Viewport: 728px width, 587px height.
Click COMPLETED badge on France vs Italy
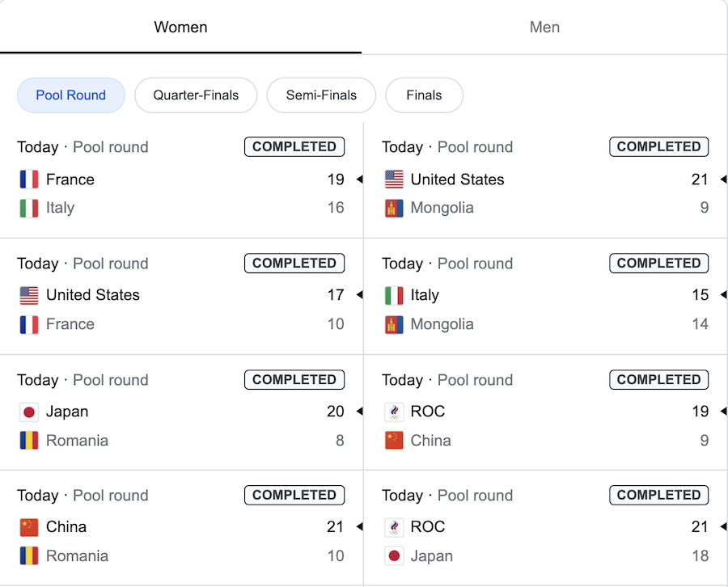pos(294,146)
